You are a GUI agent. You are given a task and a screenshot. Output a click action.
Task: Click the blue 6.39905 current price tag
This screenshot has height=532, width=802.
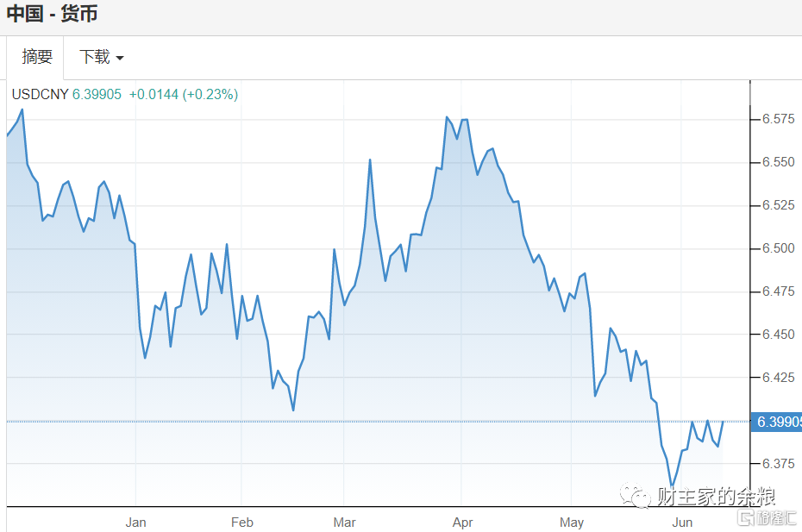click(x=778, y=422)
